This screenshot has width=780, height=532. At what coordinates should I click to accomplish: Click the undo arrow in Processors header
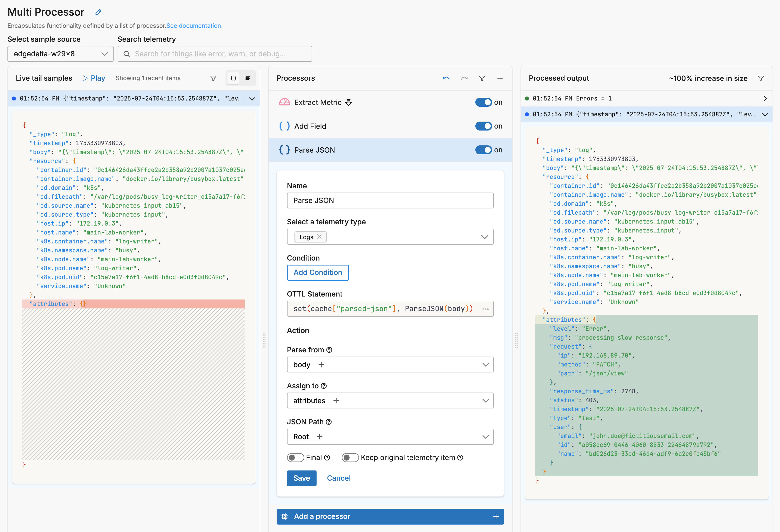tap(446, 79)
